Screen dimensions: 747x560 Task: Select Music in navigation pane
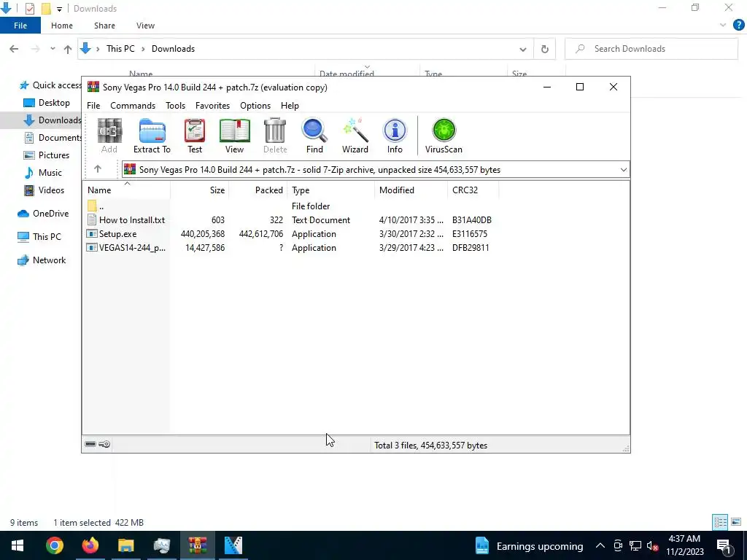click(43, 173)
